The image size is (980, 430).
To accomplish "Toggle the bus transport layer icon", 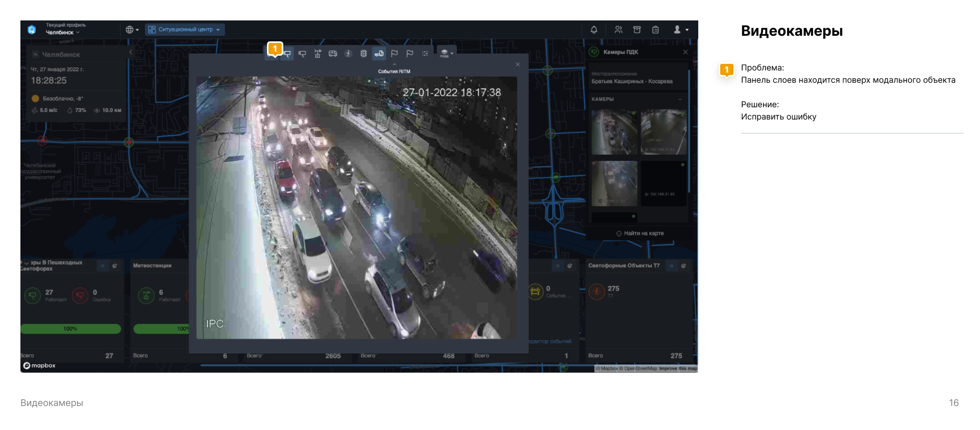I will 333,54.
